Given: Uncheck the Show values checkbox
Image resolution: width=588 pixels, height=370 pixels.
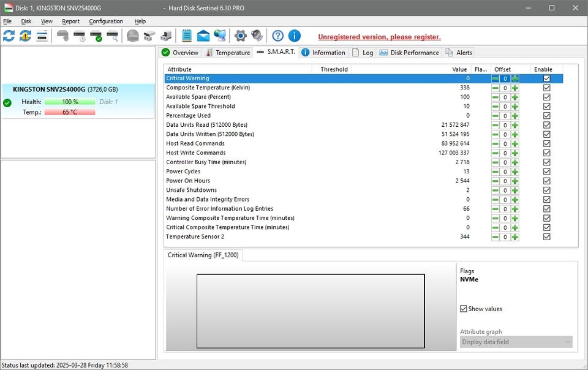Looking at the screenshot, I should click(464, 309).
